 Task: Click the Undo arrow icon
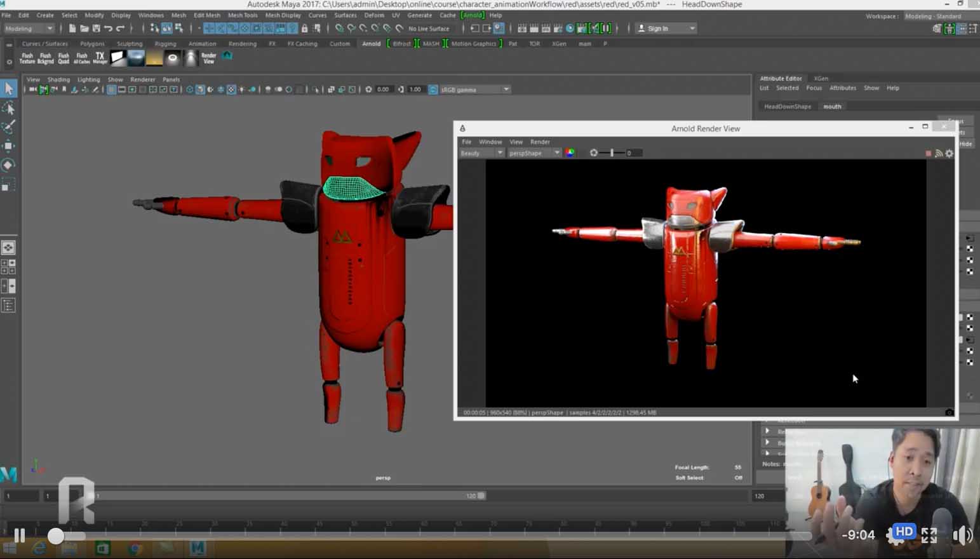point(108,28)
